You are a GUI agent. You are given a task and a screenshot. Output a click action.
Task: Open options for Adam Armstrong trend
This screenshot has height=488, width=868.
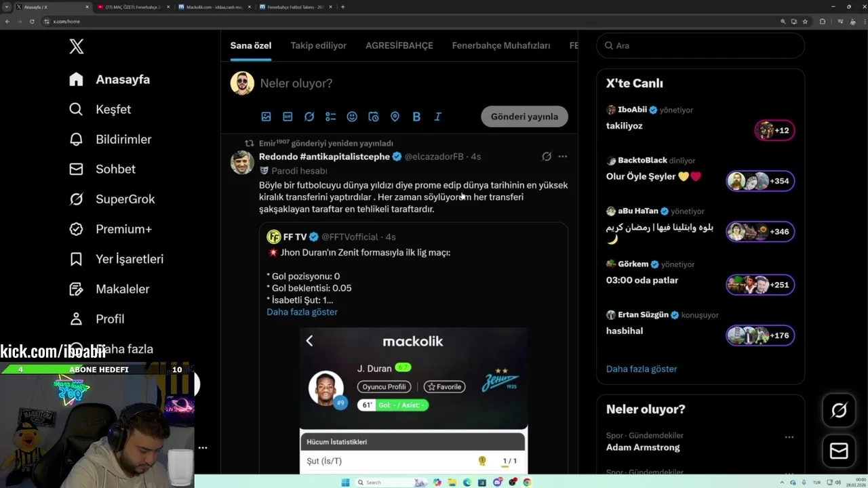pos(789,437)
